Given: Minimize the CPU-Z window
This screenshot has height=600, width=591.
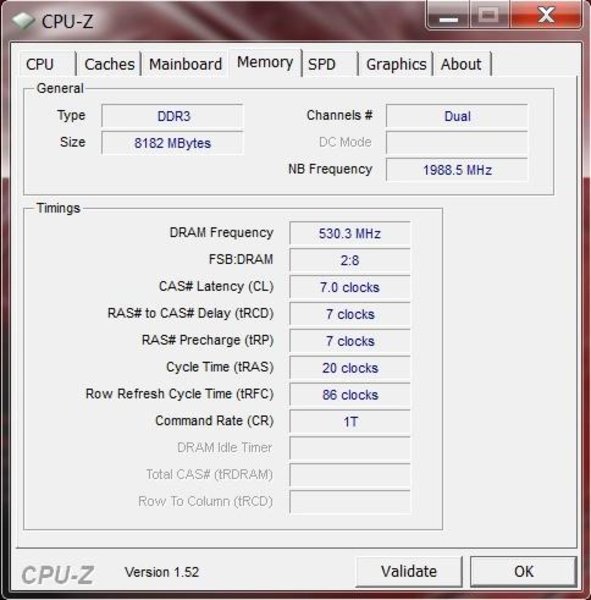Looking at the screenshot, I should click(x=448, y=15).
